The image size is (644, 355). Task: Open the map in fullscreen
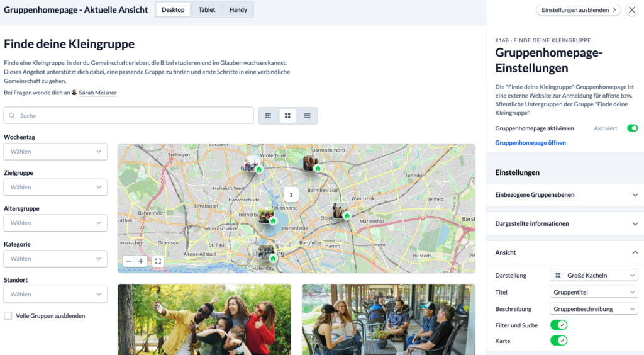[158, 261]
